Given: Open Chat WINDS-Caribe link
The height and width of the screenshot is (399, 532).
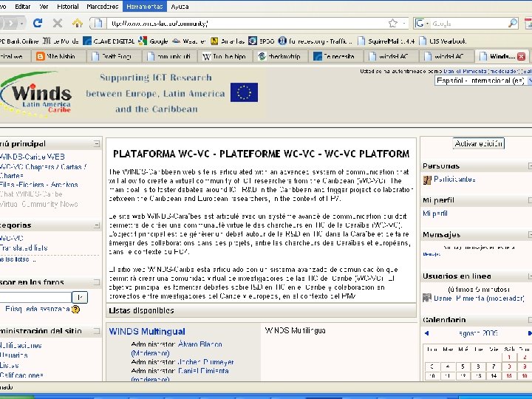Looking at the screenshot, I should coord(31,194).
